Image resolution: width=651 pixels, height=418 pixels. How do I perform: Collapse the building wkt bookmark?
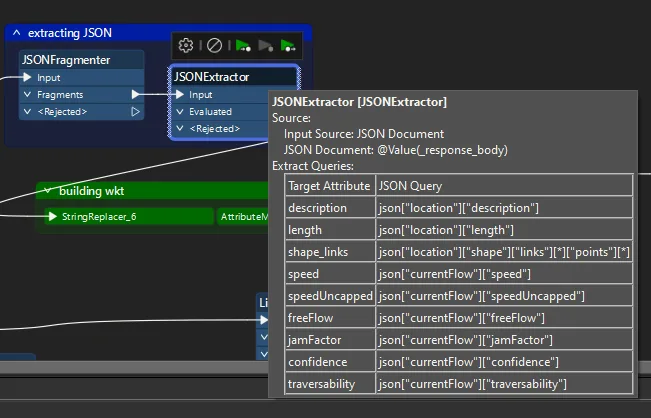pyautogui.click(x=48, y=191)
